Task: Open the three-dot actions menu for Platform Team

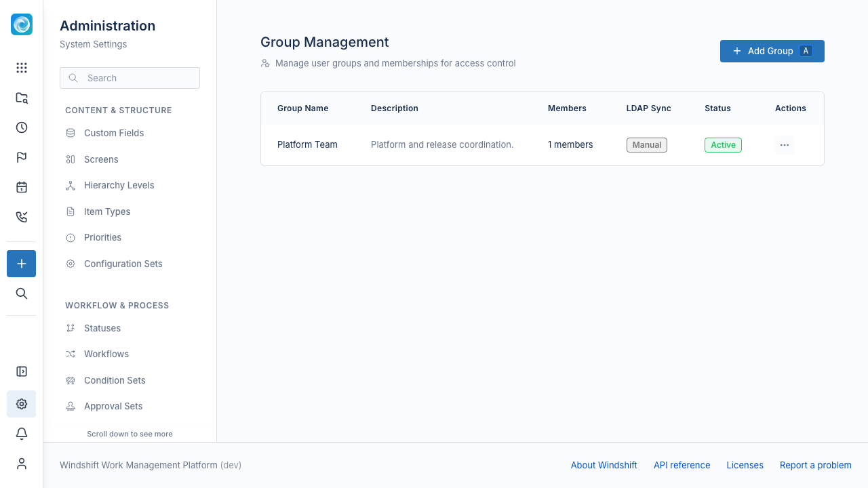Action: (x=785, y=145)
